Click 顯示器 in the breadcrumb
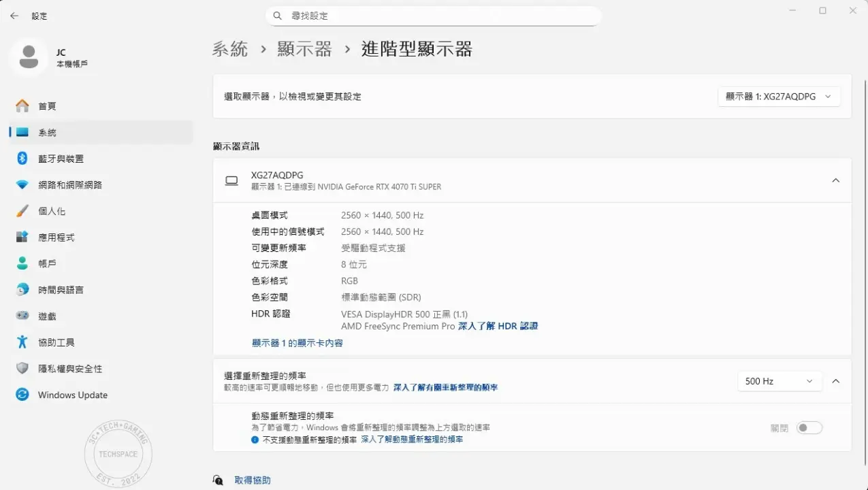This screenshot has width=868, height=490. click(304, 49)
